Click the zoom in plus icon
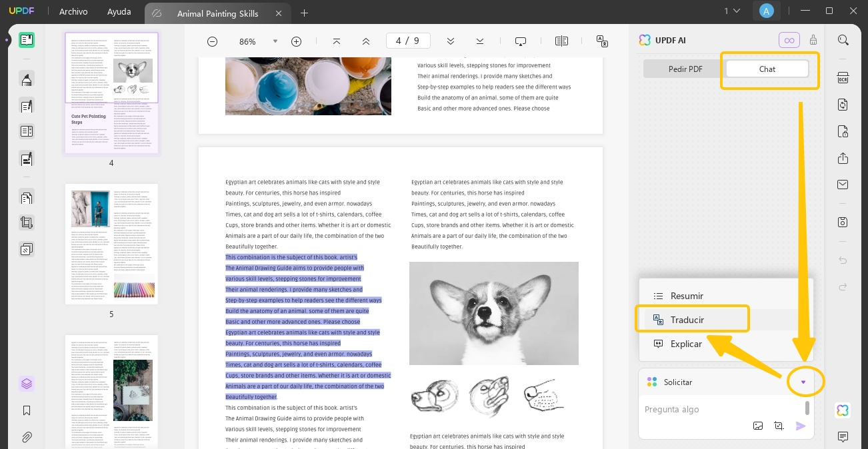 click(297, 41)
